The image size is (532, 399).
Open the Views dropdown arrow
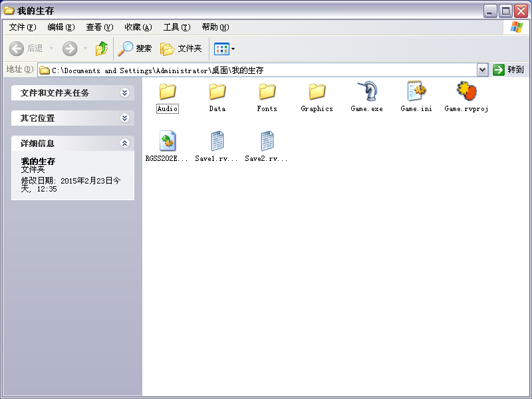[x=233, y=49]
